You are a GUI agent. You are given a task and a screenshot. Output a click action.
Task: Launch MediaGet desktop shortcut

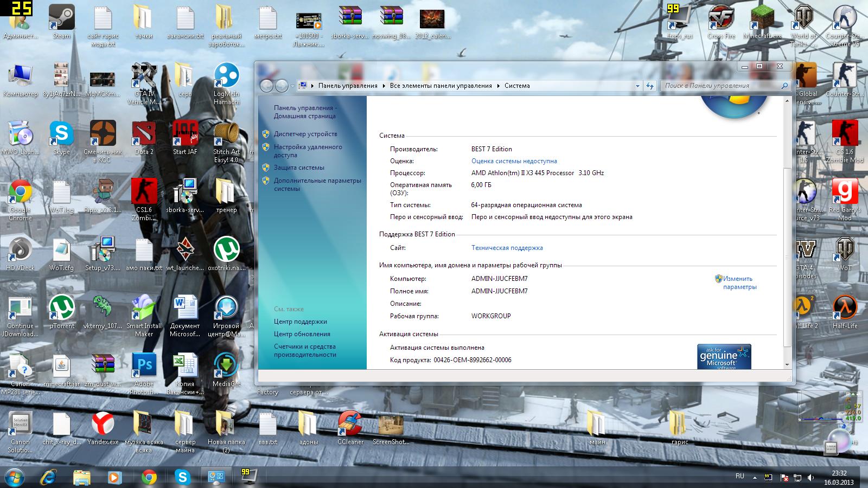pos(226,370)
